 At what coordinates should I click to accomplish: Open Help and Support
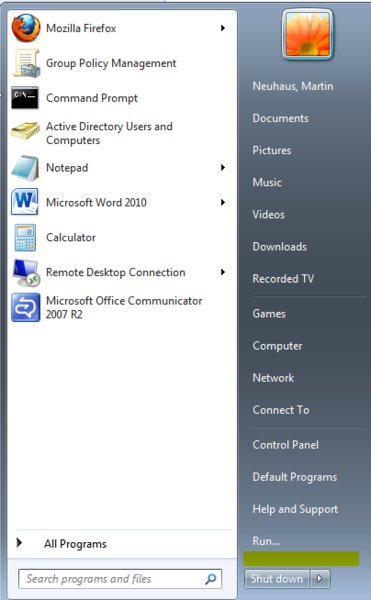295,509
